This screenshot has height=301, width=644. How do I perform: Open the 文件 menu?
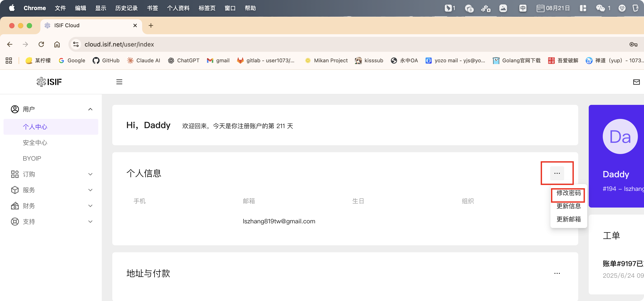[60, 8]
